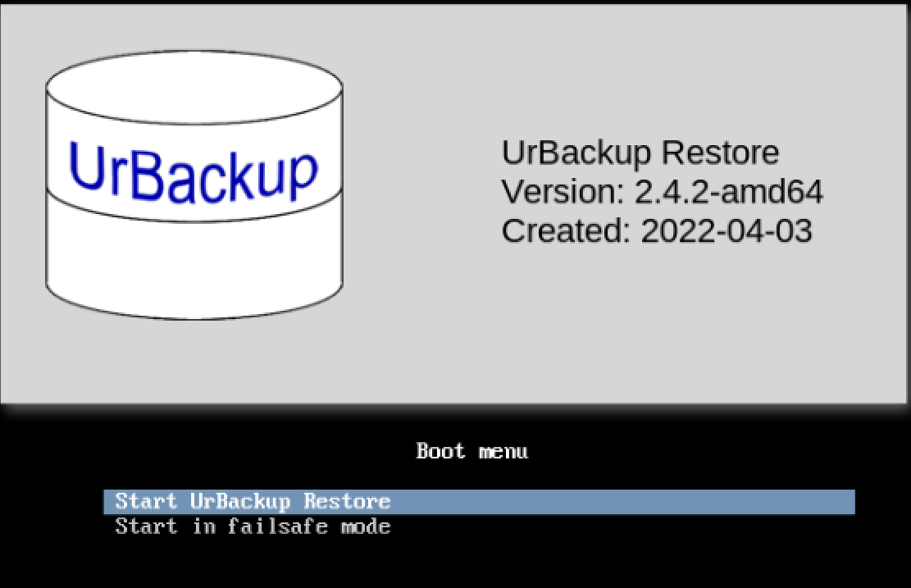This screenshot has width=911, height=588.
Task: Click the top ellipse of the cylinder icon
Action: coord(194,87)
